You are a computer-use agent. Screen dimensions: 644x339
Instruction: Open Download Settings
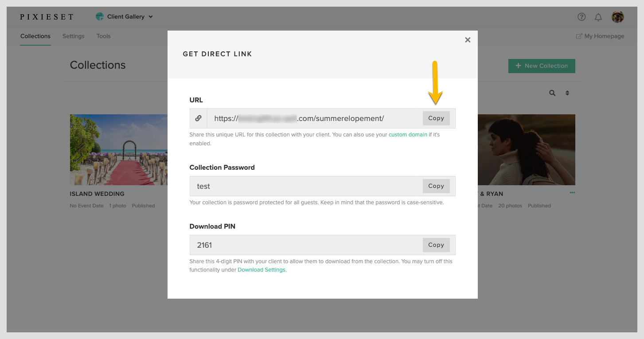click(262, 269)
